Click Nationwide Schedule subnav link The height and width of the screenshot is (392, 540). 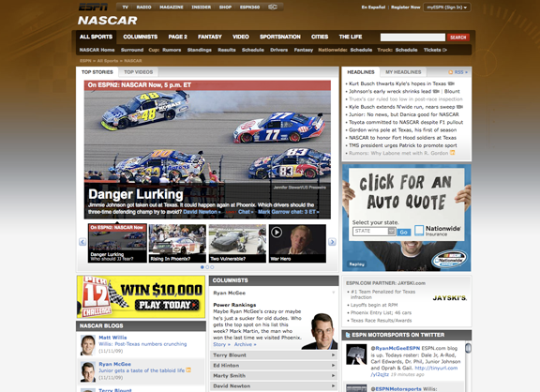point(361,50)
